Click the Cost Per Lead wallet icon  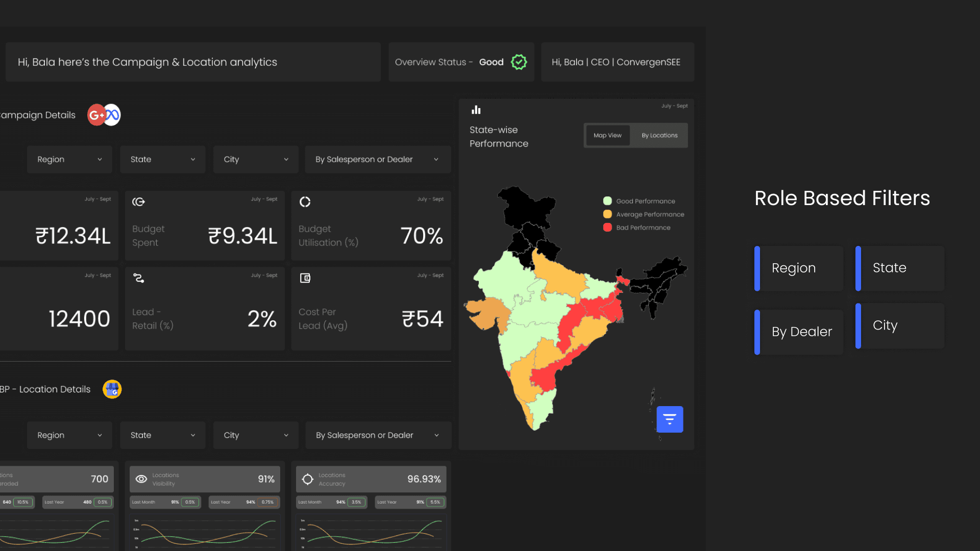(x=305, y=278)
